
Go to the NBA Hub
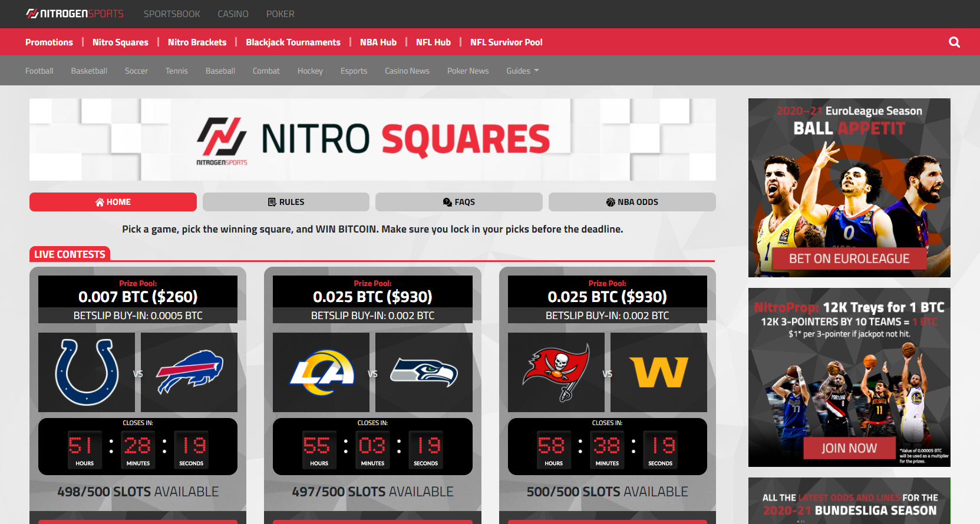point(378,42)
